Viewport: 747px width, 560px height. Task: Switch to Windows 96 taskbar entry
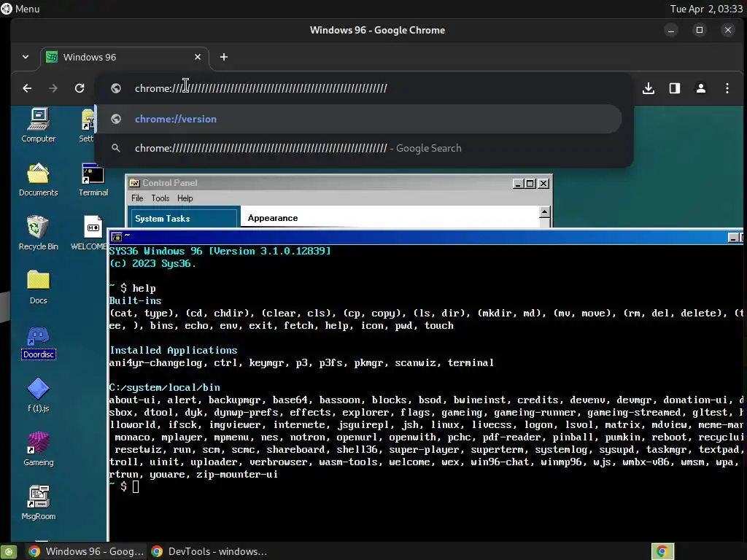tap(86, 551)
